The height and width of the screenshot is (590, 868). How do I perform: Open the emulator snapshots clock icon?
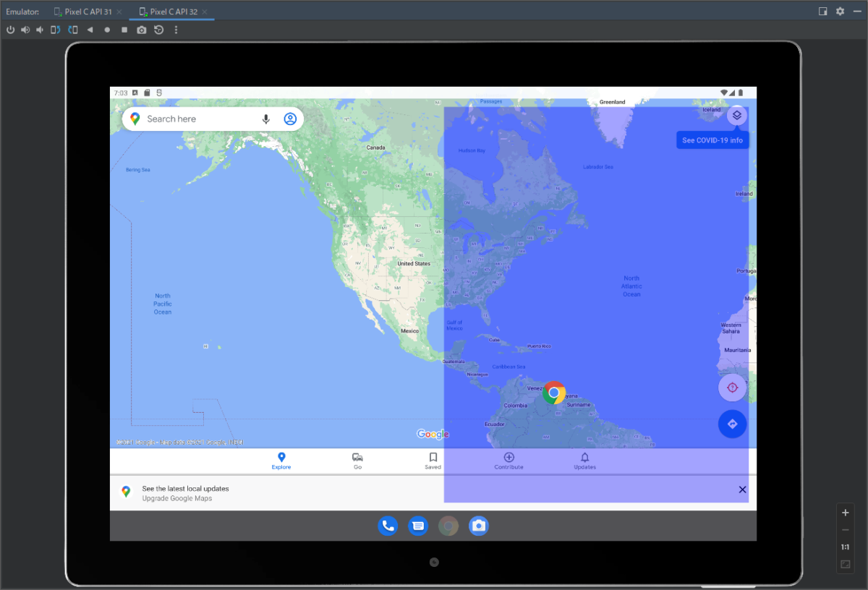(158, 30)
